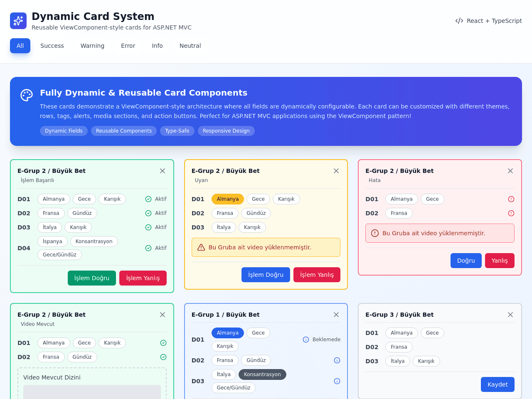This screenshot has width=532, height=399.
Task: Click the Aktif check icon on D01 row
Action: pyautogui.click(x=148, y=199)
